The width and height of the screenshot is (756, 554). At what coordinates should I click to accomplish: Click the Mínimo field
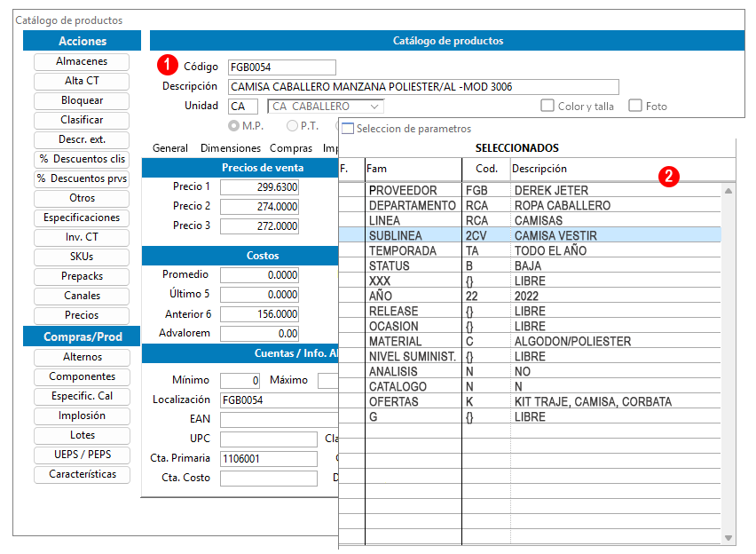[240, 381]
